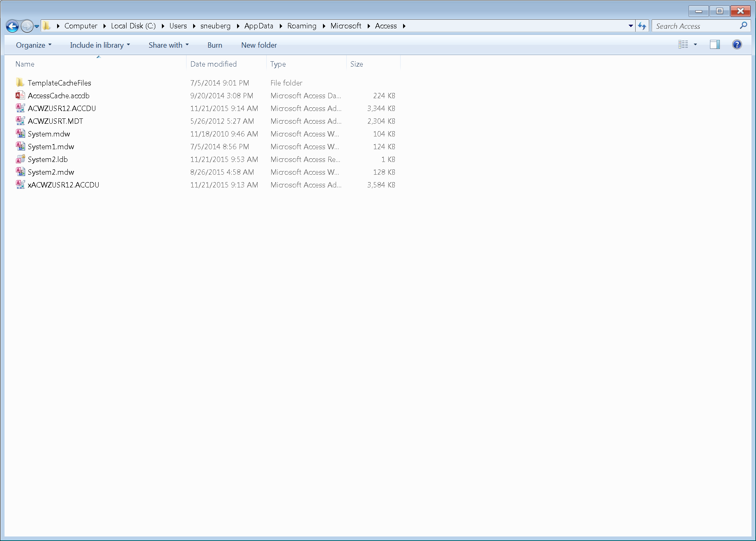756x541 pixels.
Task: Expand the arrow after Users breadcrumb
Action: point(194,26)
